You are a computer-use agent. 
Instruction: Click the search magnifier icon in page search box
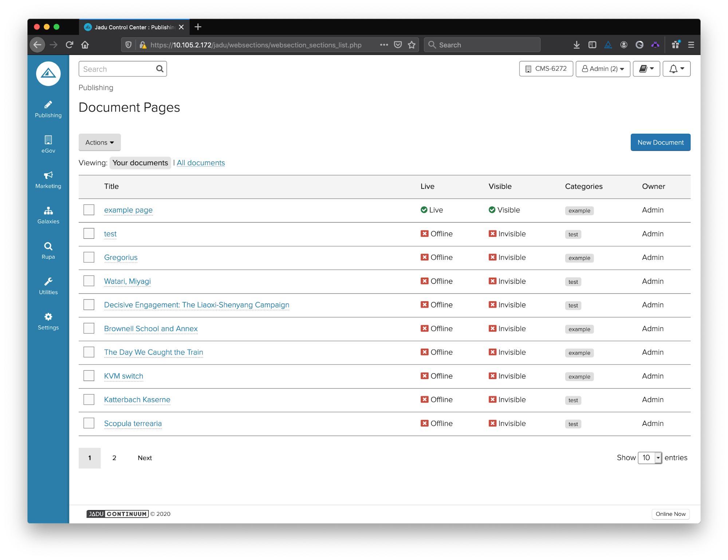[160, 69]
